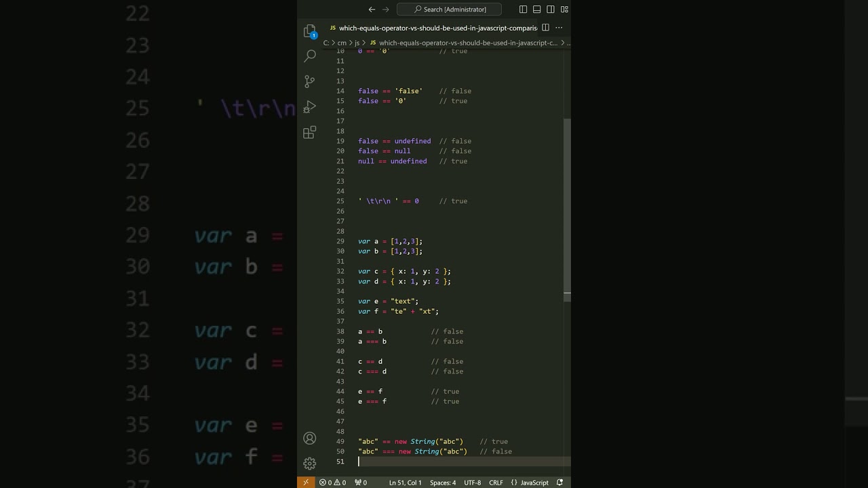This screenshot has width=868, height=488.
Task: Open the editor More Actions ellipsis
Action: click(x=559, y=28)
